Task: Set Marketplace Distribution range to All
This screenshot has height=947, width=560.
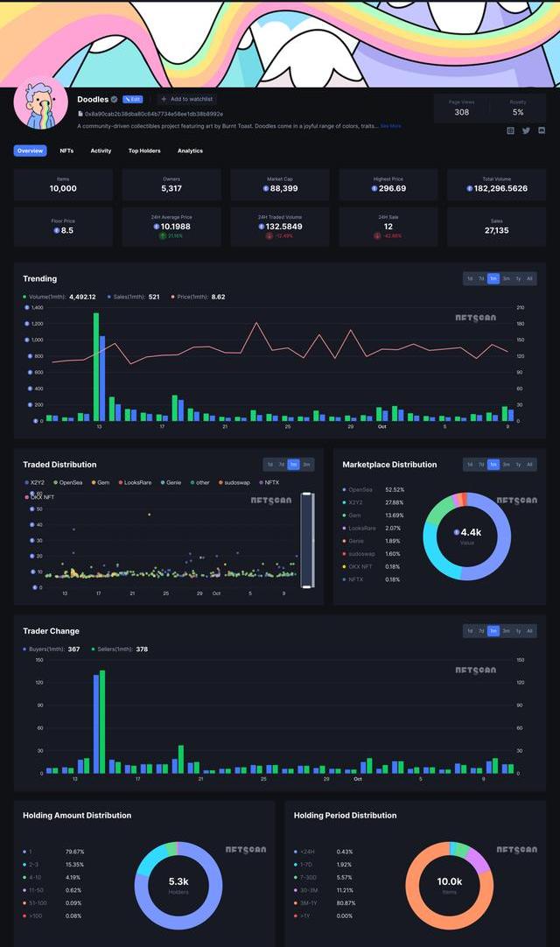Action: (x=529, y=465)
